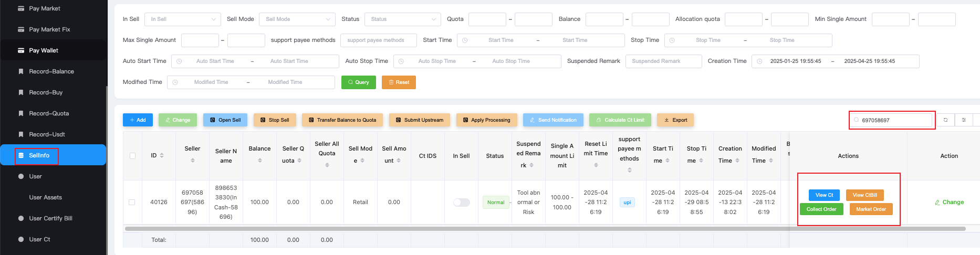Sort table by ID column arrows
This screenshot has width=980, height=255.
[162, 156]
